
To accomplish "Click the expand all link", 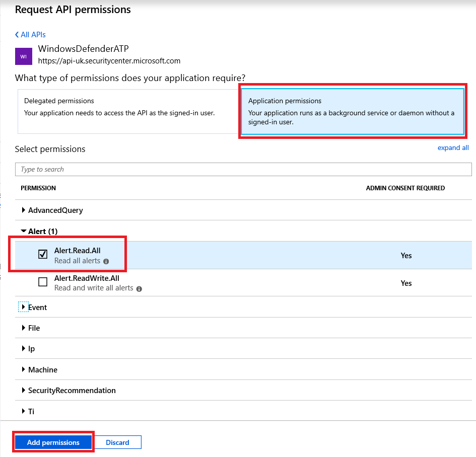I will [453, 147].
